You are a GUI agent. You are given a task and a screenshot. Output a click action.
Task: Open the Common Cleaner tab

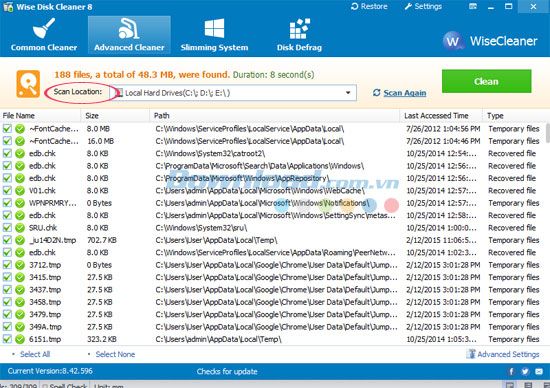[44, 35]
